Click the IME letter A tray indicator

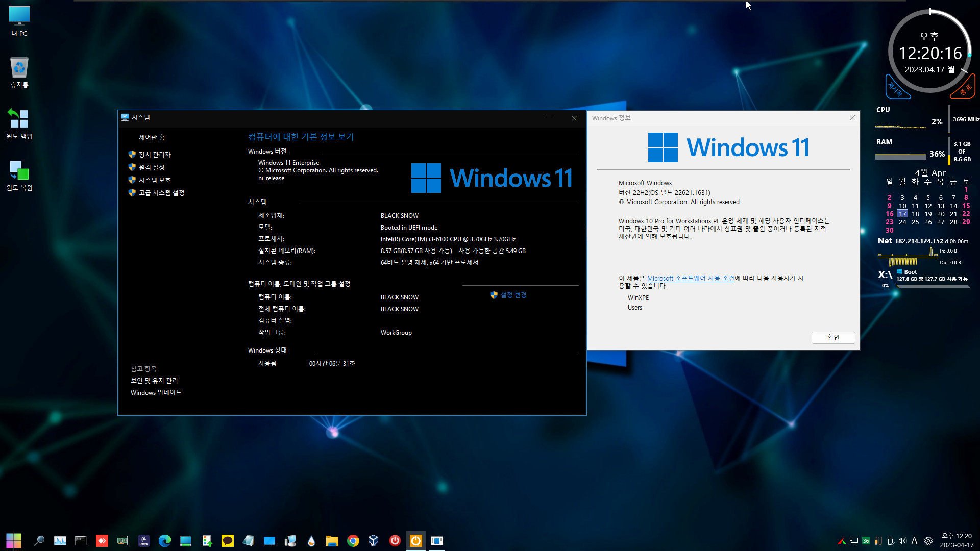(x=914, y=541)
